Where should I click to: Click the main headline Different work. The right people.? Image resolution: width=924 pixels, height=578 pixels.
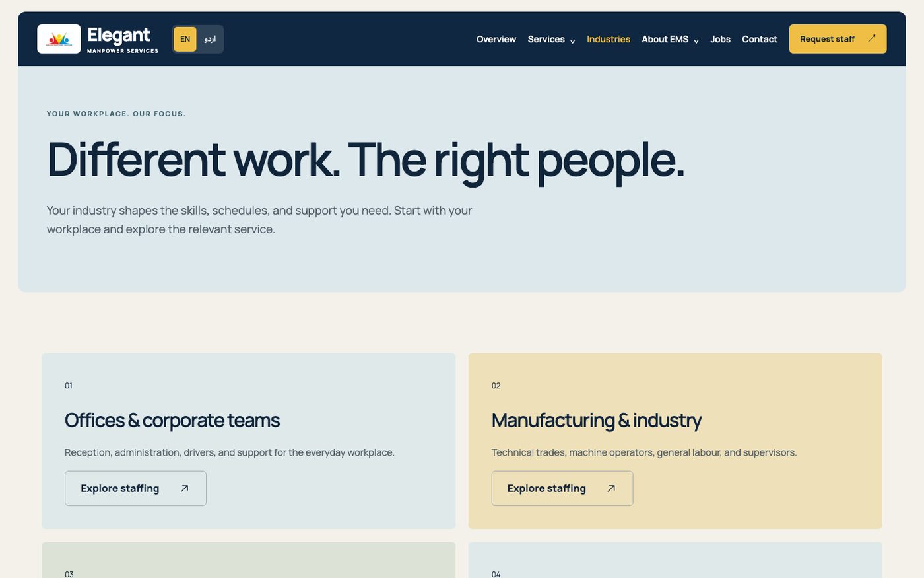(366, 160)
